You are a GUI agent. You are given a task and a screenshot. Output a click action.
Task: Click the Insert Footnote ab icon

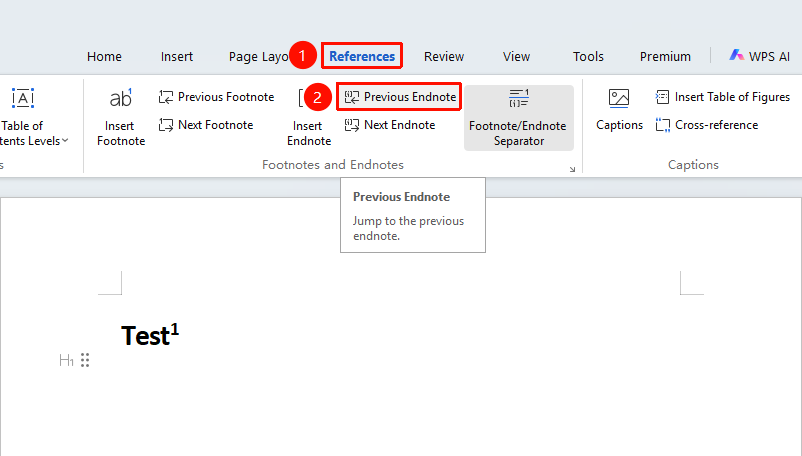point(121,98)
